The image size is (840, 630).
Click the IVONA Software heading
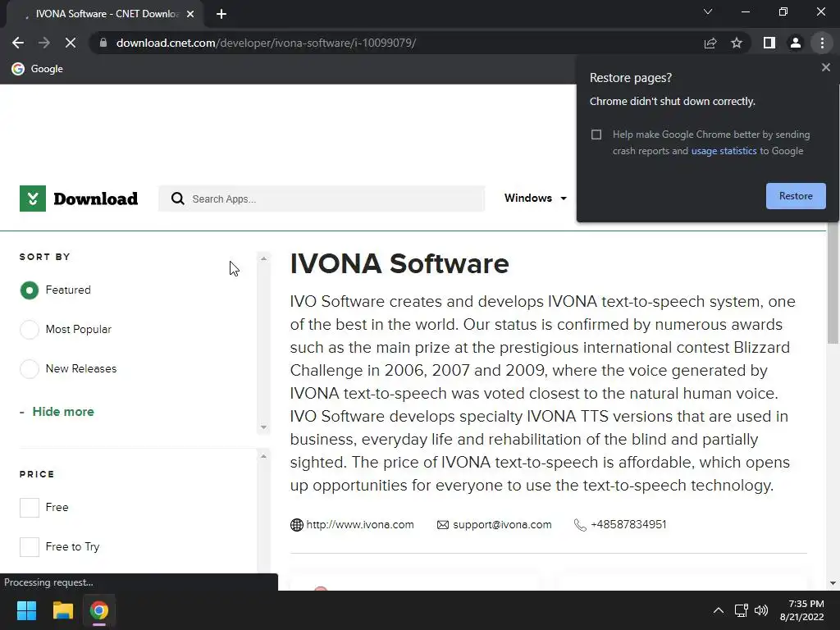point(399,263)
